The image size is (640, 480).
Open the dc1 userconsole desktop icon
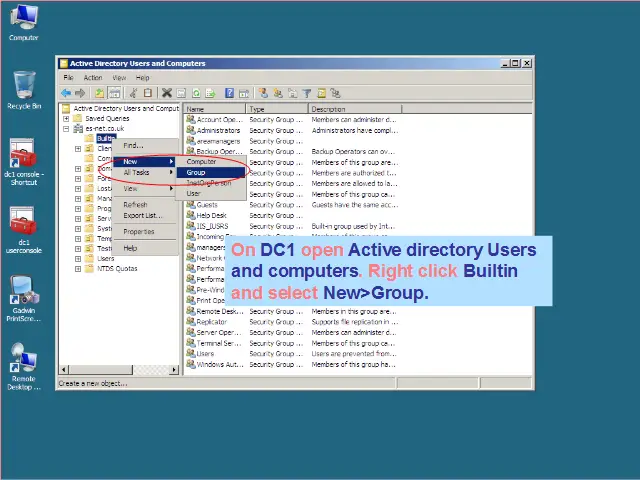(24, 230)
